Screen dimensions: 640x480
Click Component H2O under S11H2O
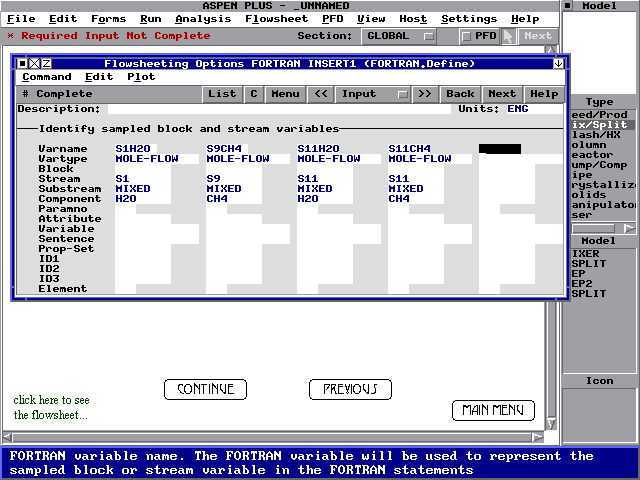point(324,199)
